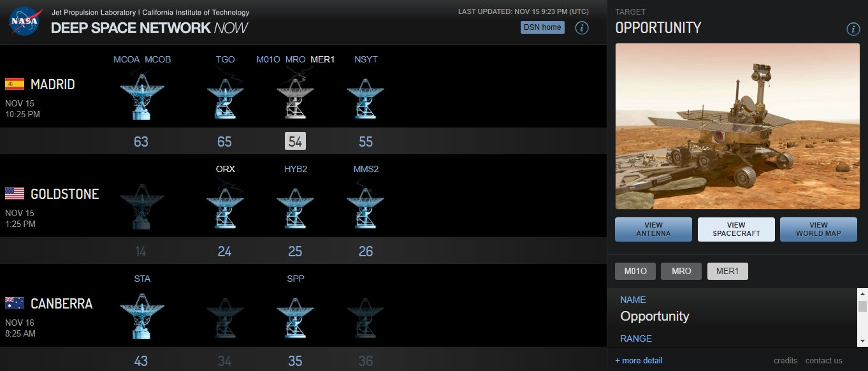The height and width of the screenshot is (371, 868).
Task: Click the Deep Space Network Now title
Action: coord(149,27)
